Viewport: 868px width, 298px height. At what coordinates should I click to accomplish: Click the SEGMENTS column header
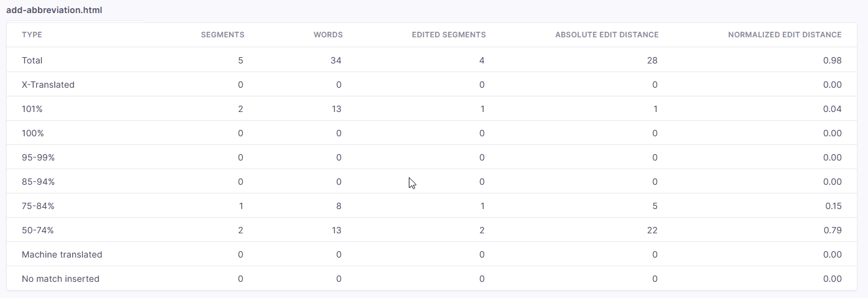(222, 35)
